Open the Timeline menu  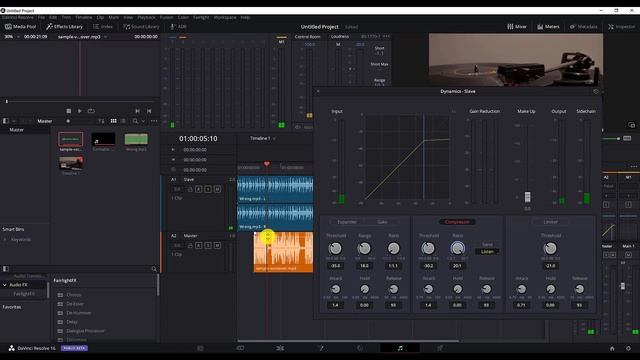pyautogui.click(x=83, y=18)
